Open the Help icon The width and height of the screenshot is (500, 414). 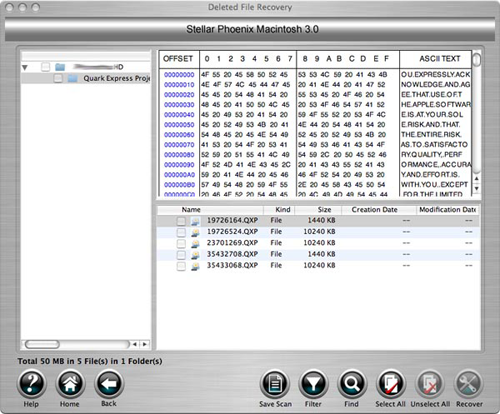coord(31,384)
